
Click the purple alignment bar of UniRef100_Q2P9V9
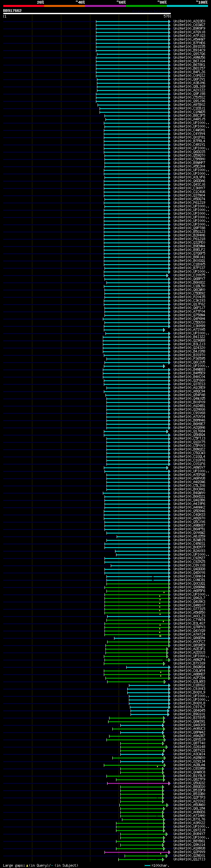(x=137, y=852)
